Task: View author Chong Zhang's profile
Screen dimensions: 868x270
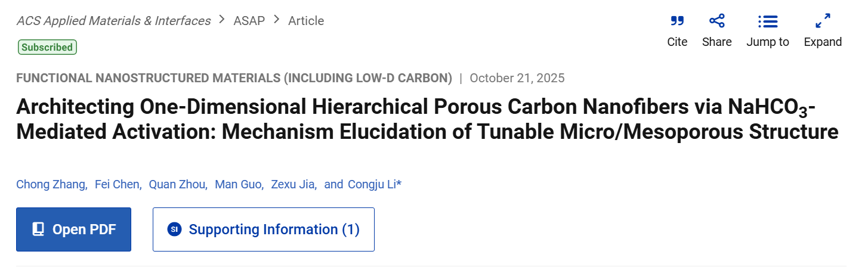Action: coord(51,185)
